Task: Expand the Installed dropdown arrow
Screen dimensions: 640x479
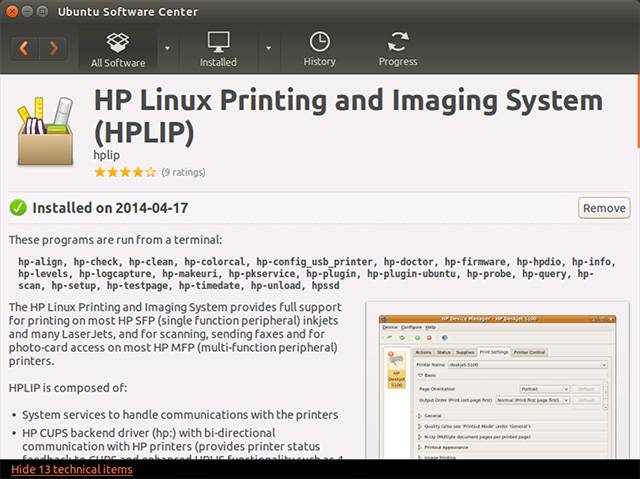Action: [268, 48]
